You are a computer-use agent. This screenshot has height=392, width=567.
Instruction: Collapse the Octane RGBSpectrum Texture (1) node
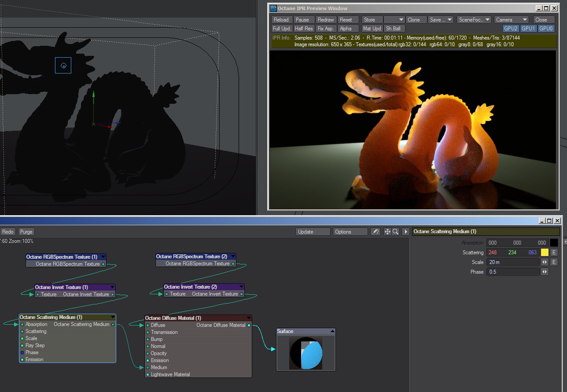(103, 257)
